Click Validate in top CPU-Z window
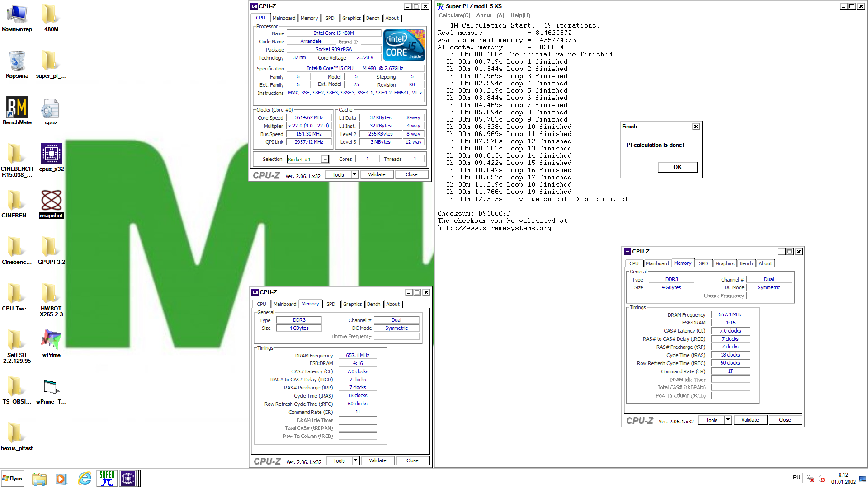This screenshot has width=868, height=488. click(377, 174)
